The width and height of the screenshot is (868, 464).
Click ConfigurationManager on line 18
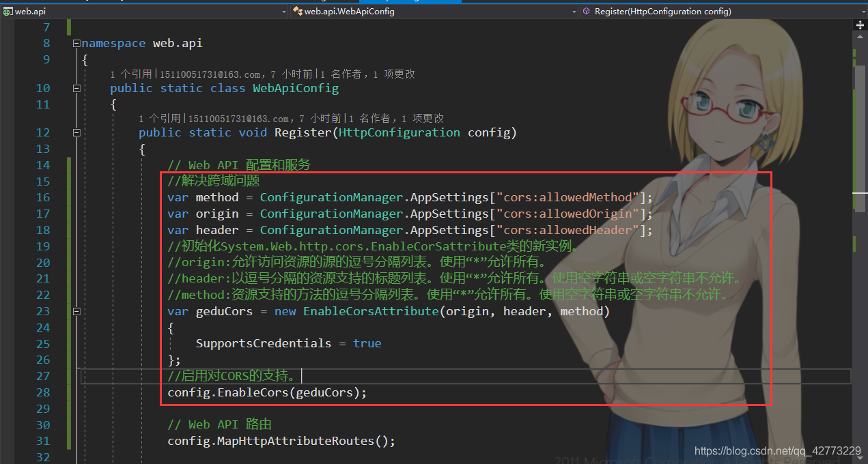[x=332, y=230]
